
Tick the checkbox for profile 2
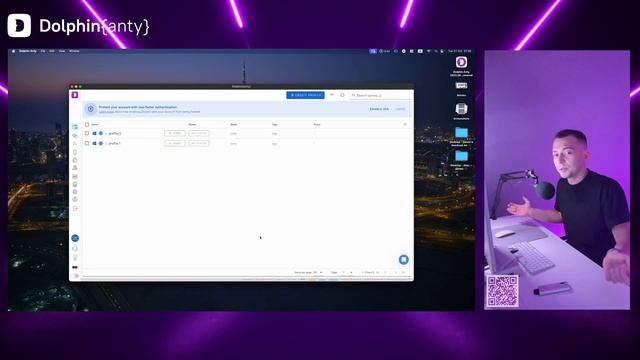(x=87, y=133)
